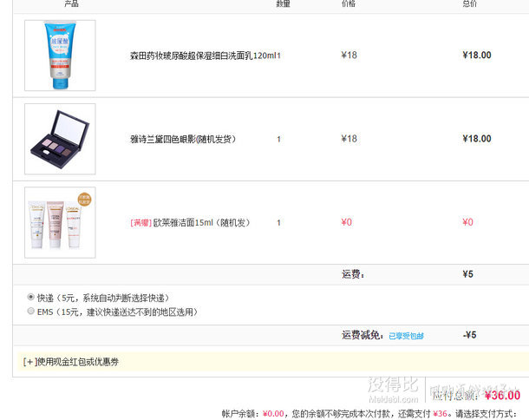529x420 pixels.
Task: Select the 快递 shipping radio button
Action: click(31, 297)
